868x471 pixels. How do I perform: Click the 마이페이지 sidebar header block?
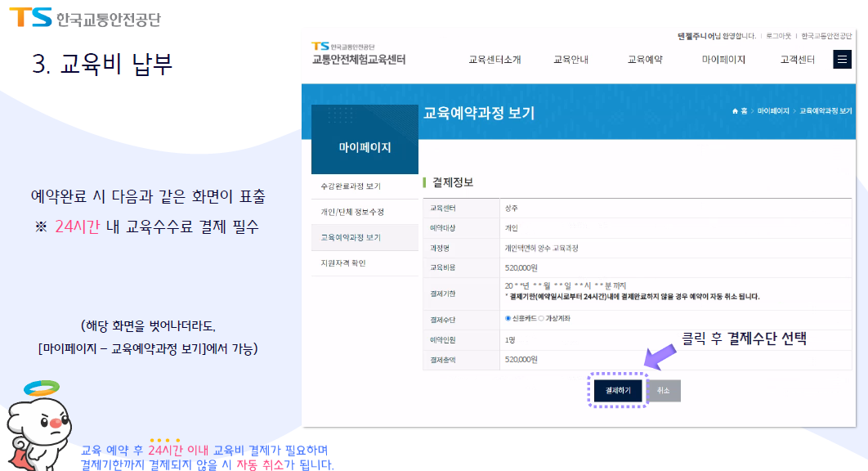[x=365, y=139]
